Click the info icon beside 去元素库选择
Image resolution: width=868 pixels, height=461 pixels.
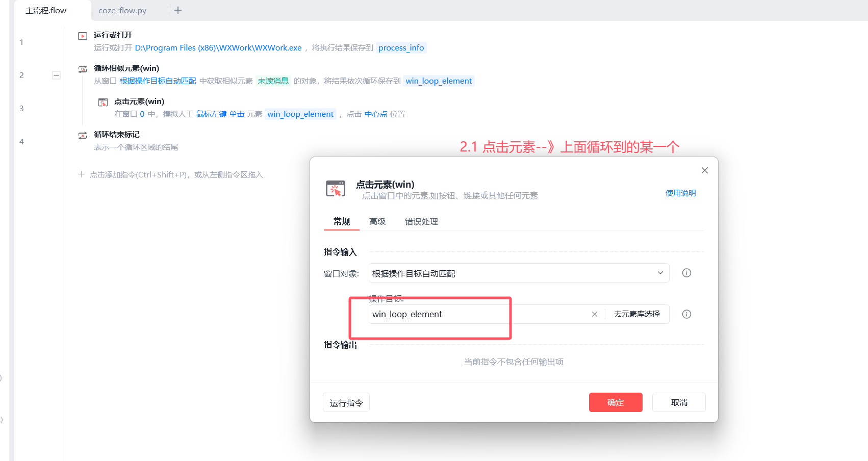click(686, 314)
